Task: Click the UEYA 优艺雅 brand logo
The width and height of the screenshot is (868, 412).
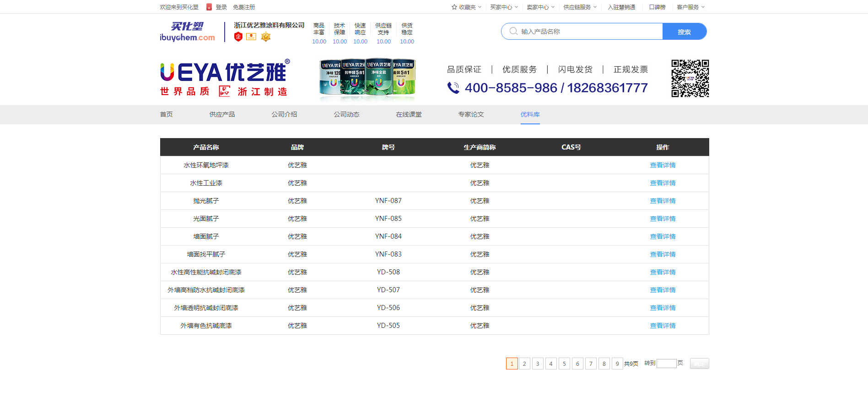Action: (225, 78)
